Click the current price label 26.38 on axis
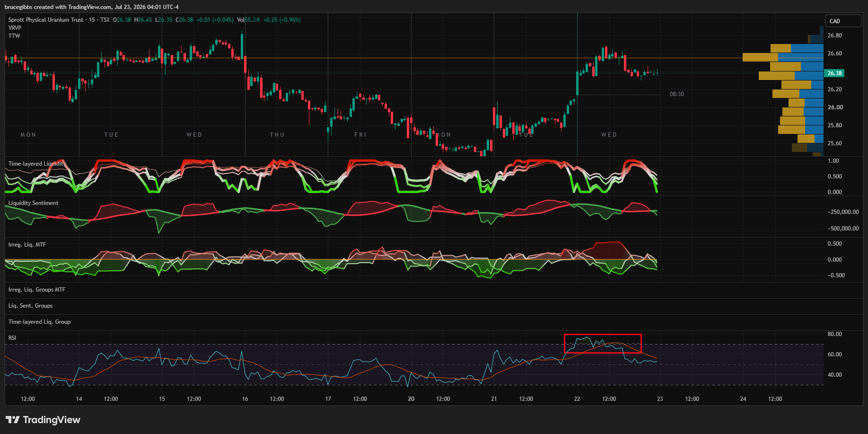 (834, 73)
